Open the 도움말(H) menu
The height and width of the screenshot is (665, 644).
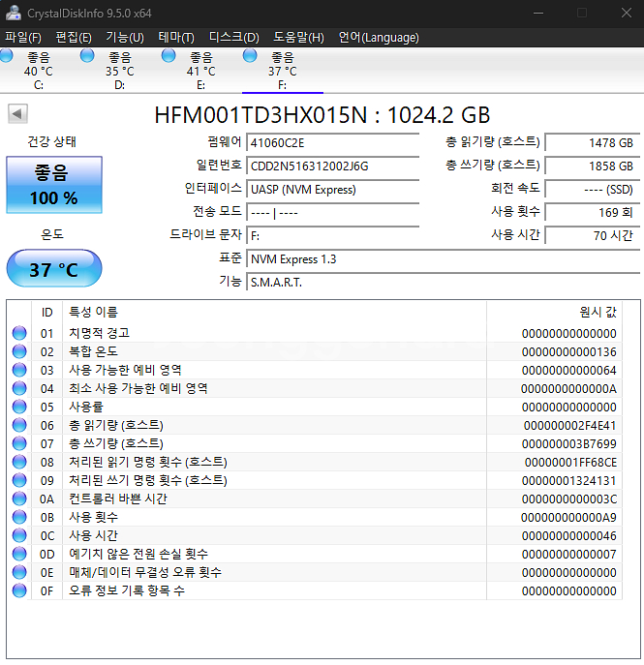tap(298, 38)
